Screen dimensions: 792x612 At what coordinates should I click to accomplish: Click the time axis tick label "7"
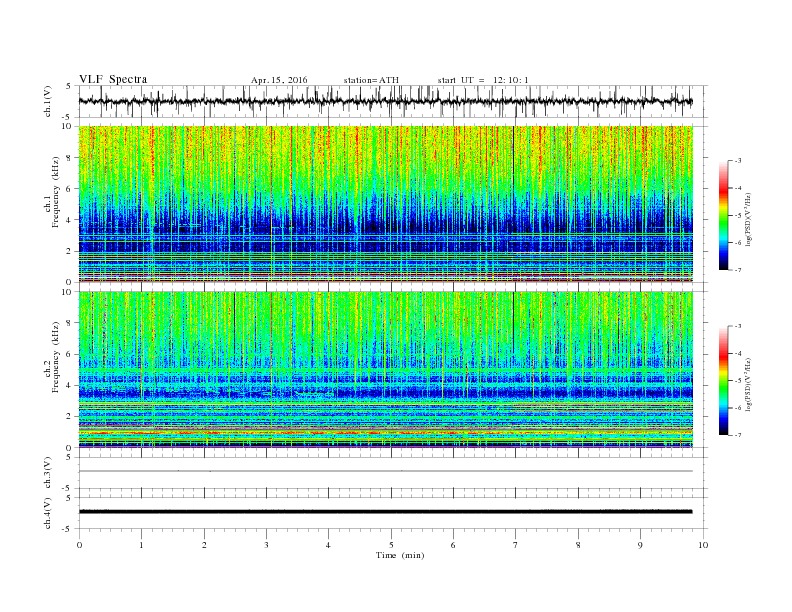click(516, 545)
